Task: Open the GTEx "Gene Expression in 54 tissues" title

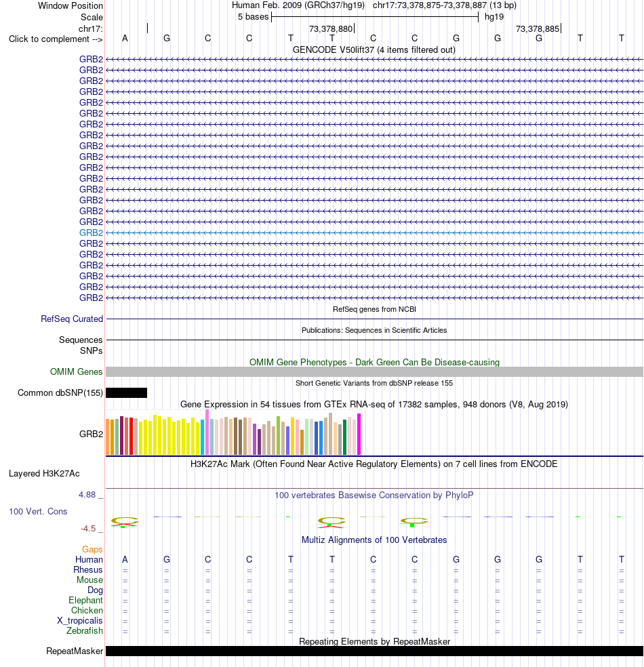Action: [374, 405]
